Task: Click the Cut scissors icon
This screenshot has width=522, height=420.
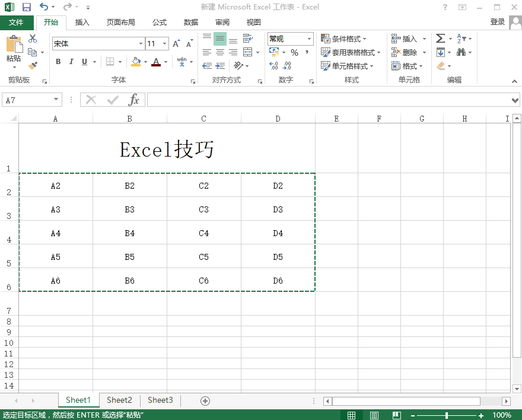Action: [x=33, y=39]
